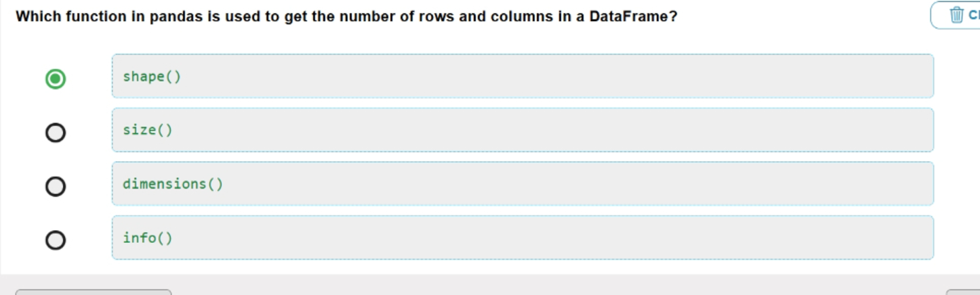Viewport: 980px width, 295px height.
Task: Select the shape() radio button
Action: [x=56, y=79]
